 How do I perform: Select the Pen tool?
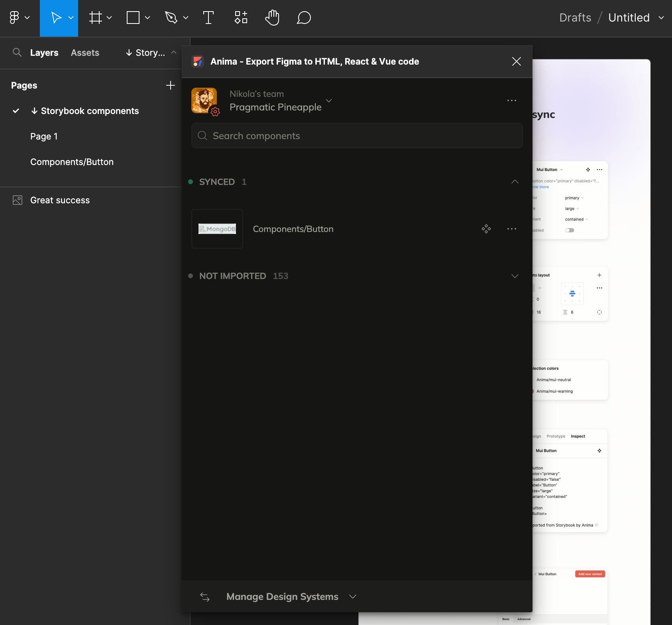[x=171, y=18]
